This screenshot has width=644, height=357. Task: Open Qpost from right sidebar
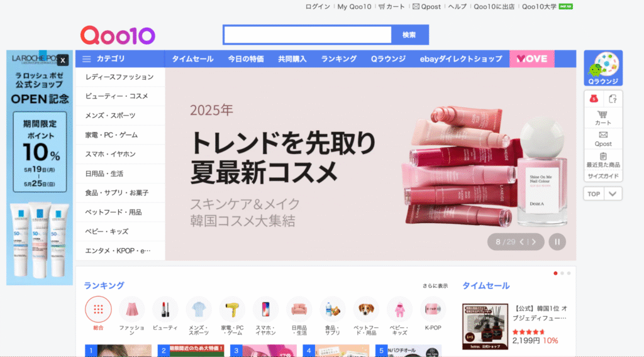coord(603,139)
